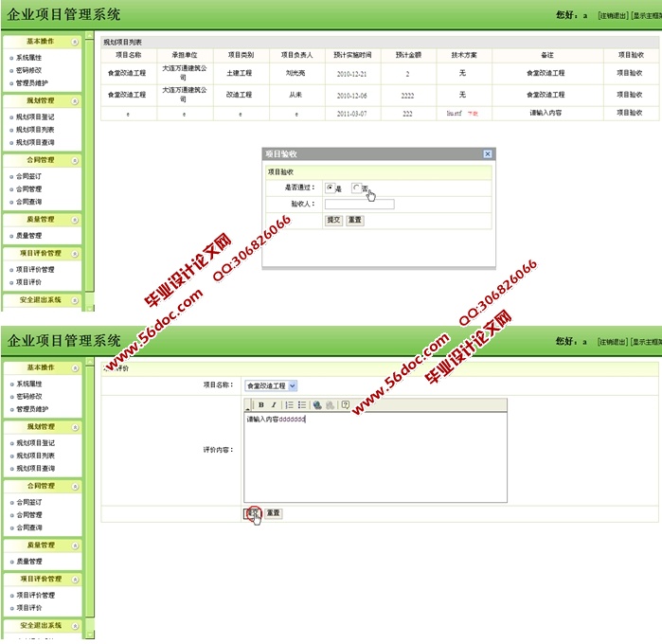Image resolution: width=662 pixels, height=644 pixels.
Task: Click the liu.rtf file name in the table
Action: pyautogui.click(x=455, y=114)
